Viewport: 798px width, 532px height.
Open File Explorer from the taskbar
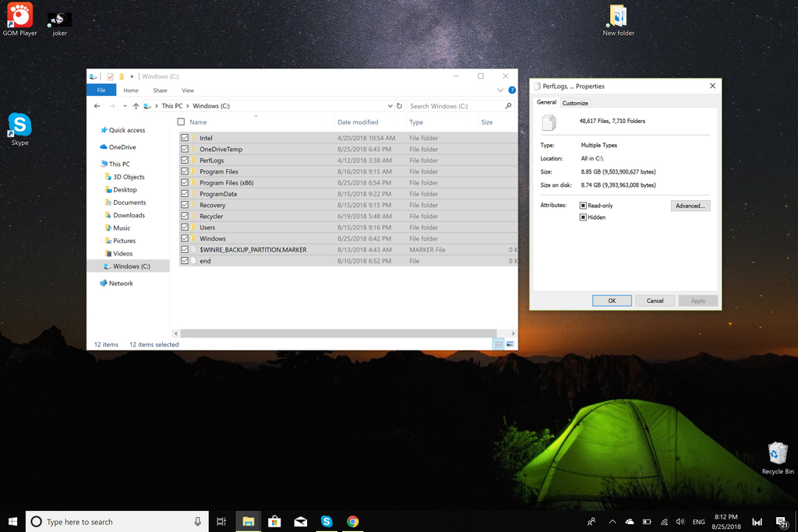(249, 521)
